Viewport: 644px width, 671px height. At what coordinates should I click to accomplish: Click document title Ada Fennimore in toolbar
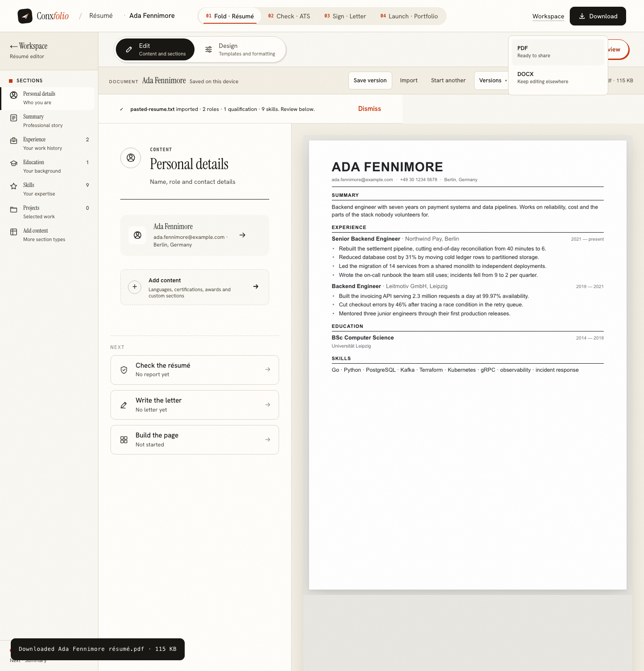(x=164, y=81)
